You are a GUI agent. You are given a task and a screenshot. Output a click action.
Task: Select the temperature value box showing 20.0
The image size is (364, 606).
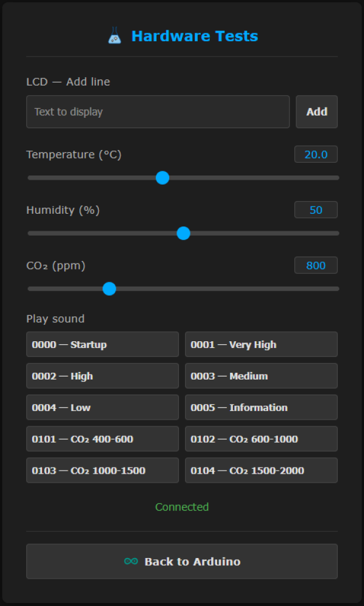pos(315,155)
